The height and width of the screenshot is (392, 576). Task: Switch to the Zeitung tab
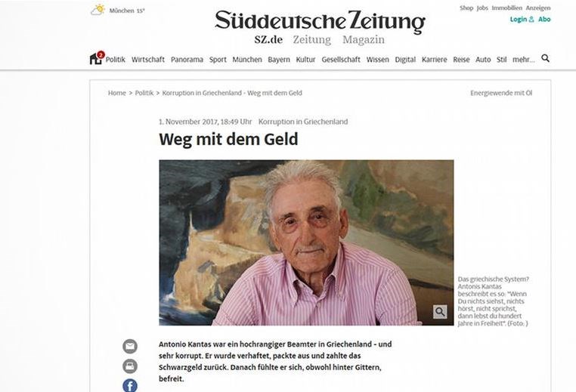pyautogui.click(x=312, y=39)
